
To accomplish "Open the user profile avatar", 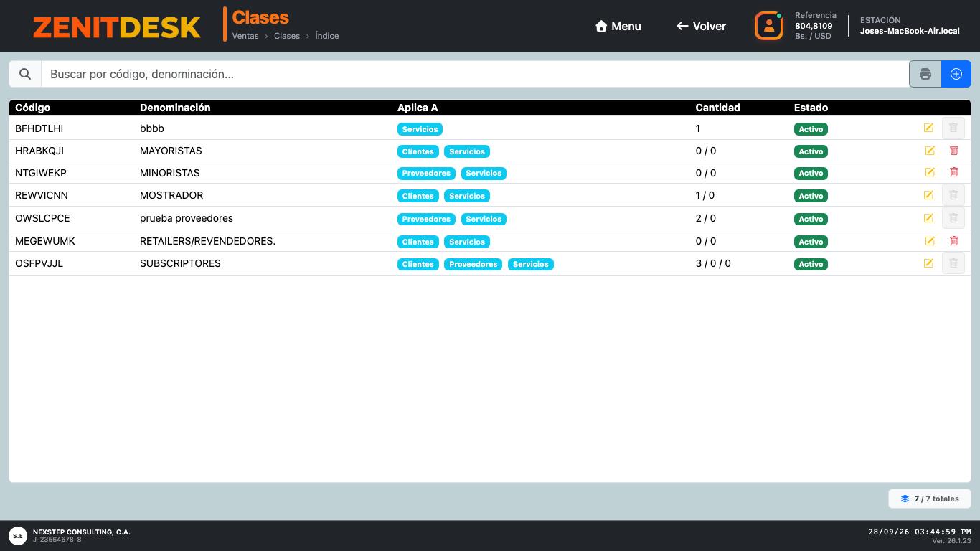I will coord(768,26).
